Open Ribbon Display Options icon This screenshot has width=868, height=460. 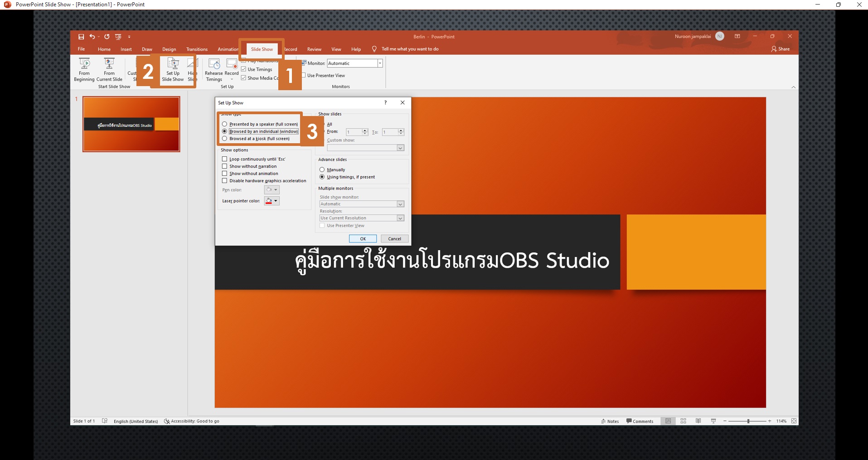(x=737, y=36)
